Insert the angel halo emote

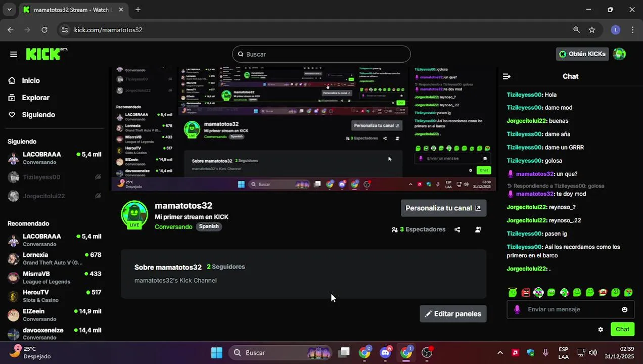[513, 292]
